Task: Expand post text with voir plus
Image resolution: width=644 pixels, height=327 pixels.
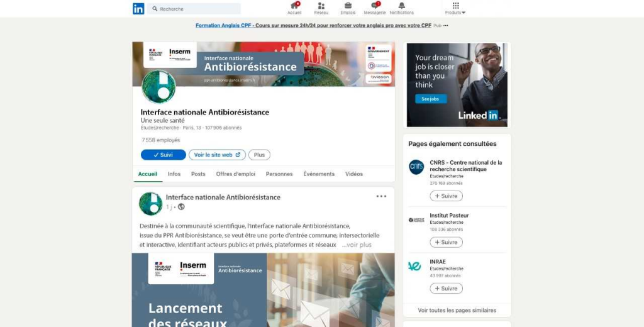Action: tap(357, 245)
